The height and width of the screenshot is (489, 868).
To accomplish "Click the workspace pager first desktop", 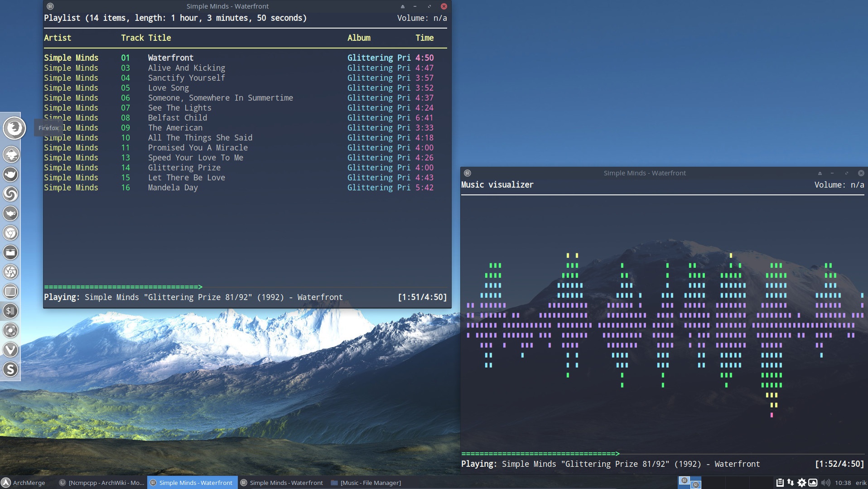I will (x=690, y=483).
